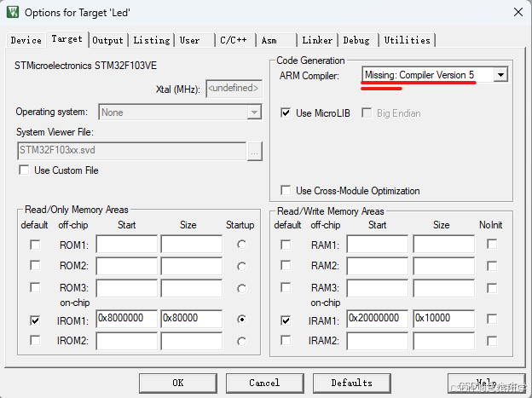The image size is (532, 398).
Task: Confirm settings with the OK button
Action: tap(178, 383)
